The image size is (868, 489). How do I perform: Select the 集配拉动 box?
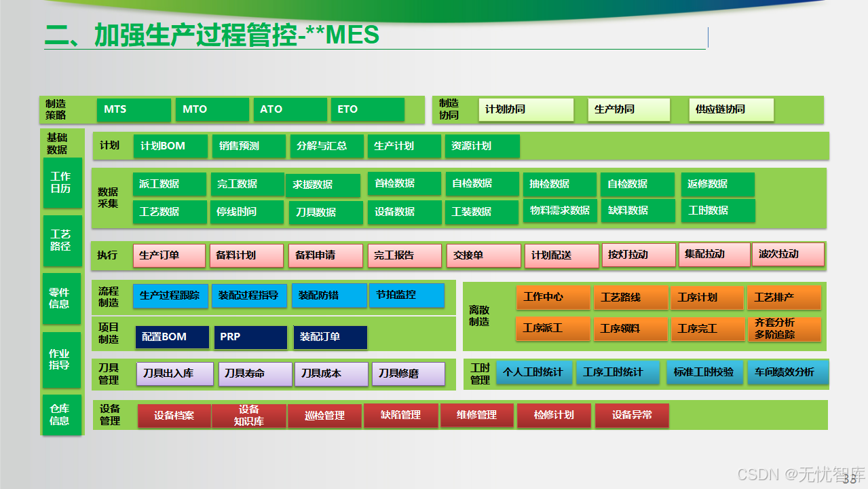coord(715,255)
